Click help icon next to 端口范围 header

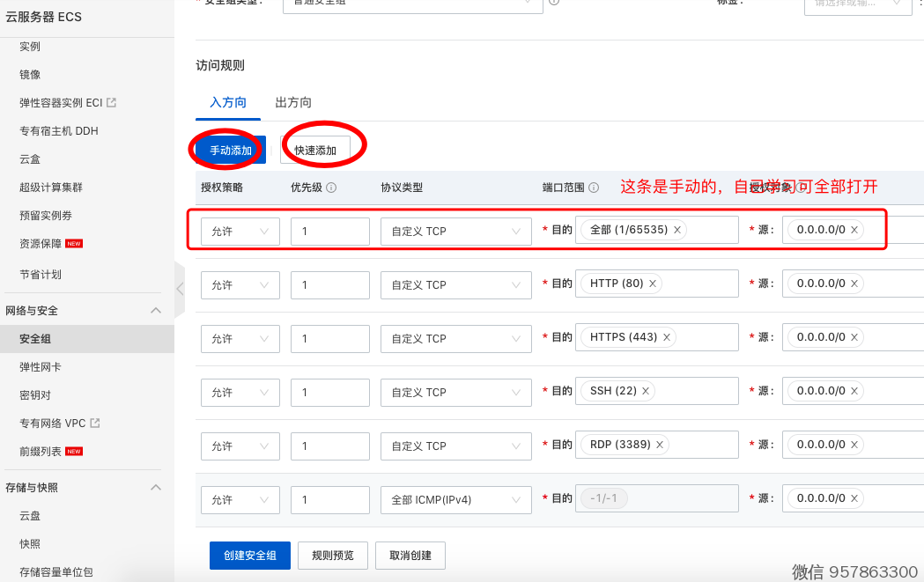pyautogui.click(x=594, y=188)
